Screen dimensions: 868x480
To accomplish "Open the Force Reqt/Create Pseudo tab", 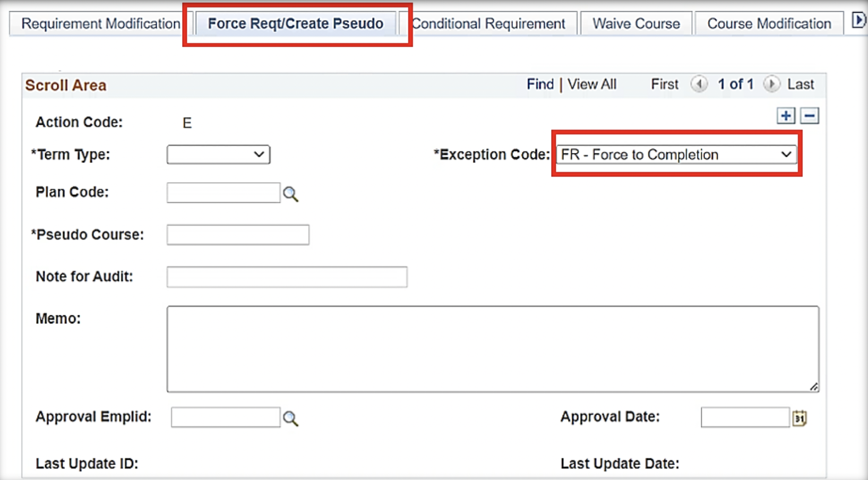I will click(x=295, y=24).
